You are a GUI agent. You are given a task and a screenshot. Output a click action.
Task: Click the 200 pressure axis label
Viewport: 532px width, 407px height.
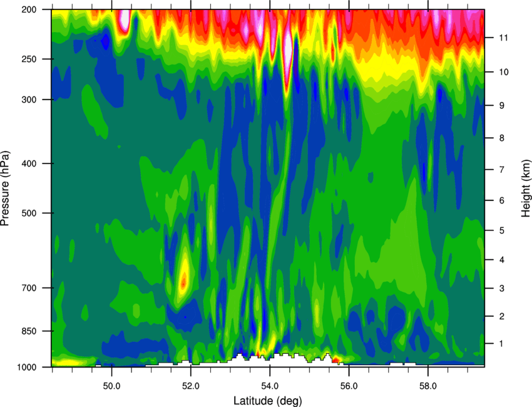pyautogui.click(x=29, y=9)
